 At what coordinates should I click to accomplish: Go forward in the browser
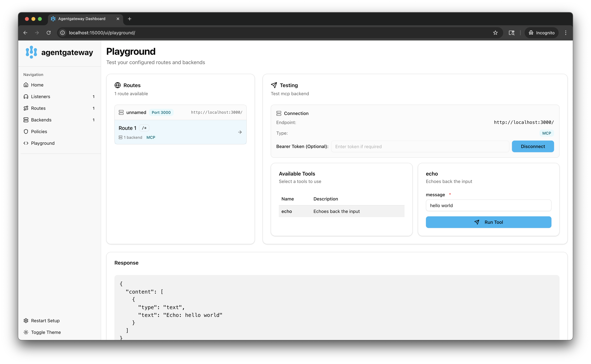tap(37, 33)
